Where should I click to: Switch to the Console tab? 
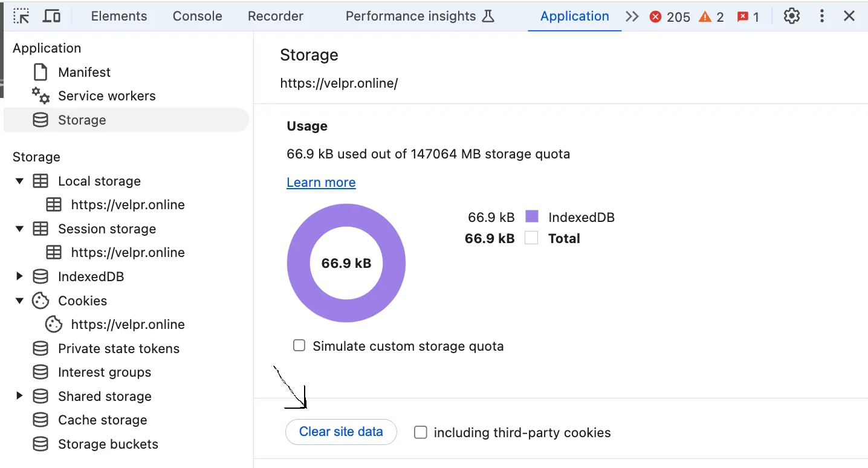pos(197,16)
